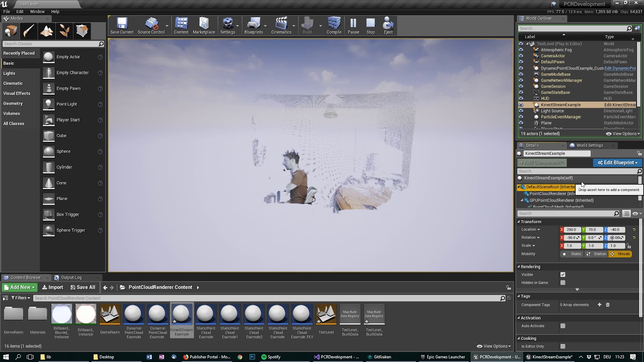Open the Marketplace toolbar icon

click(x=204, y=26)
